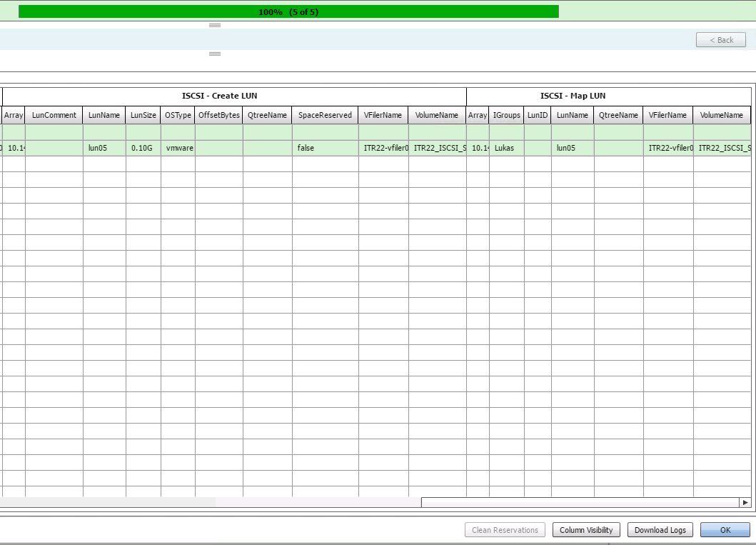Select ITR22-vfiler0 cell under Create LUN
This screenshot has width=756, height=545.
click(383, 148)
